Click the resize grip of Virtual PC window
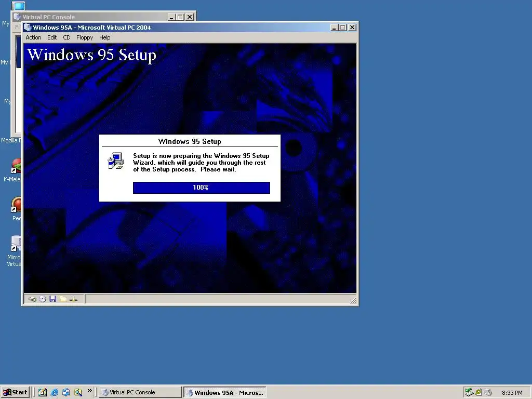 point(353,300)
